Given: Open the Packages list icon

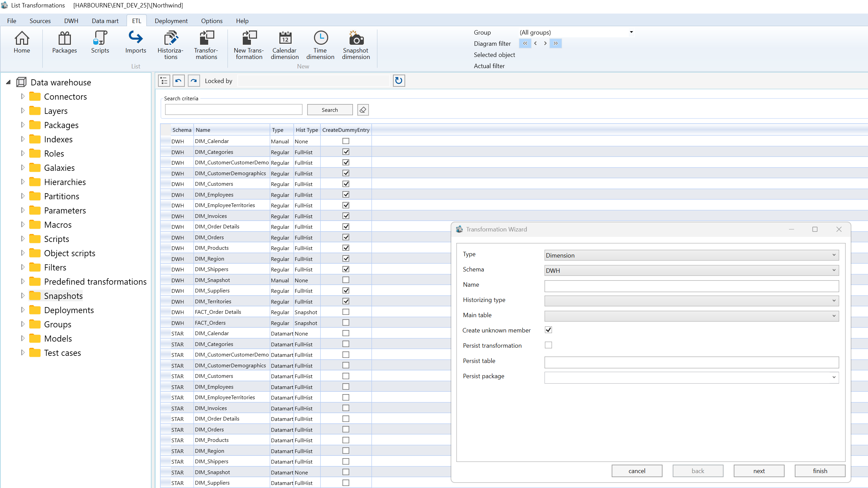Looking at the screenshot, I should 64,42.
